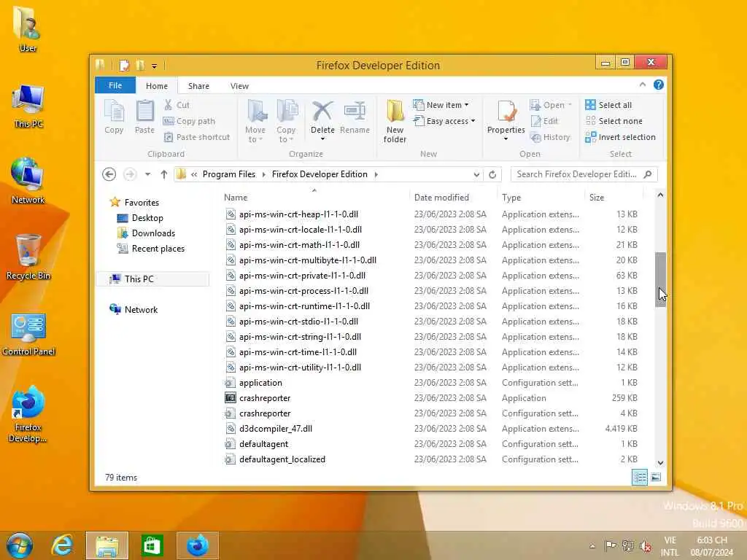Click the Copy icon in Clipboard group
The image size is (747, 560).
[114, 117]
